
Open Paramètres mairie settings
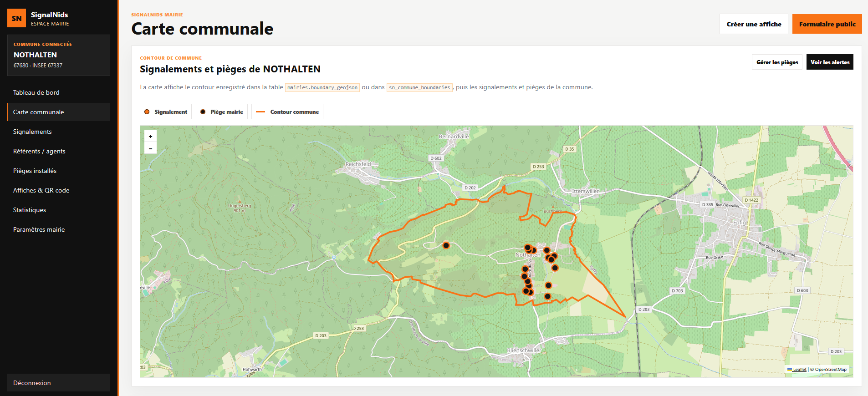pos(59,229)
